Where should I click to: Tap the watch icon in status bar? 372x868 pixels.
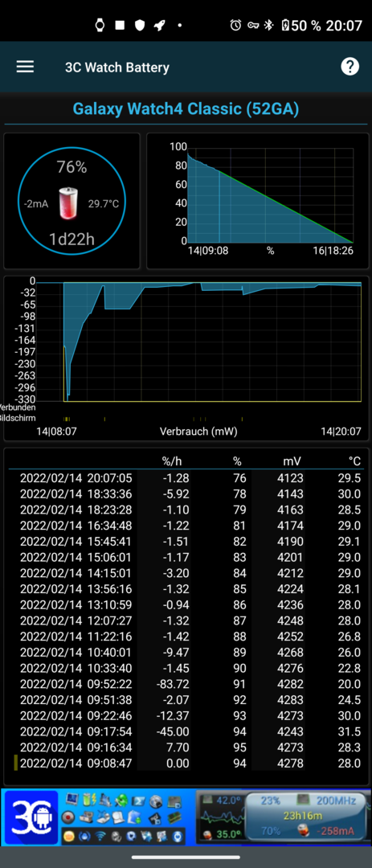click(x=100, y=25)
